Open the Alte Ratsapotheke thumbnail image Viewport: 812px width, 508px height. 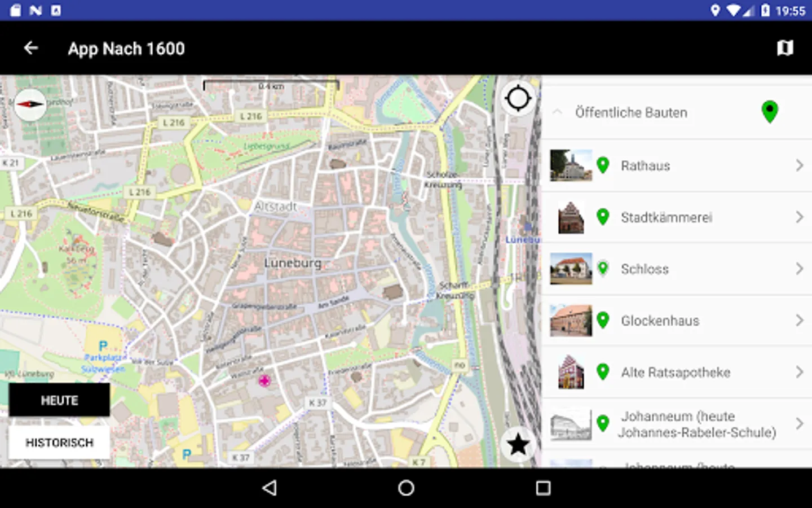point(571,372)
